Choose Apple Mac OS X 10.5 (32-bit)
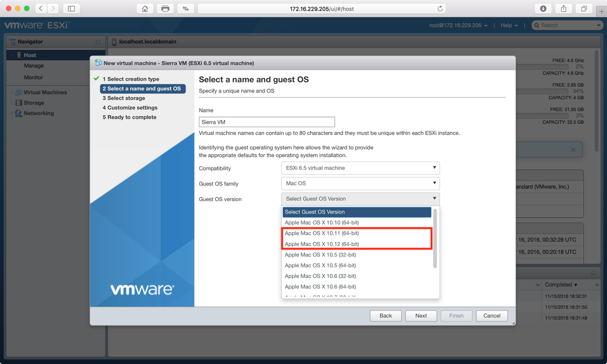607x364 pixels. click(357, 255)
